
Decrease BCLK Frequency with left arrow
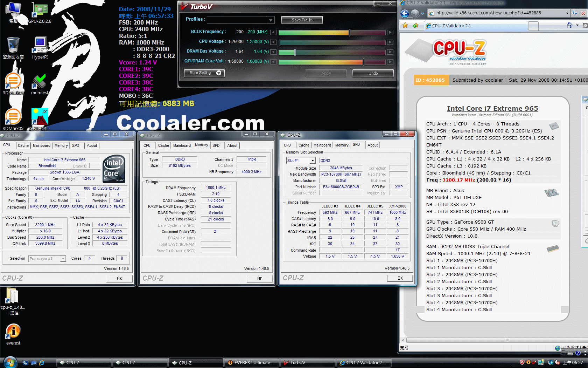tap(273, 33)
